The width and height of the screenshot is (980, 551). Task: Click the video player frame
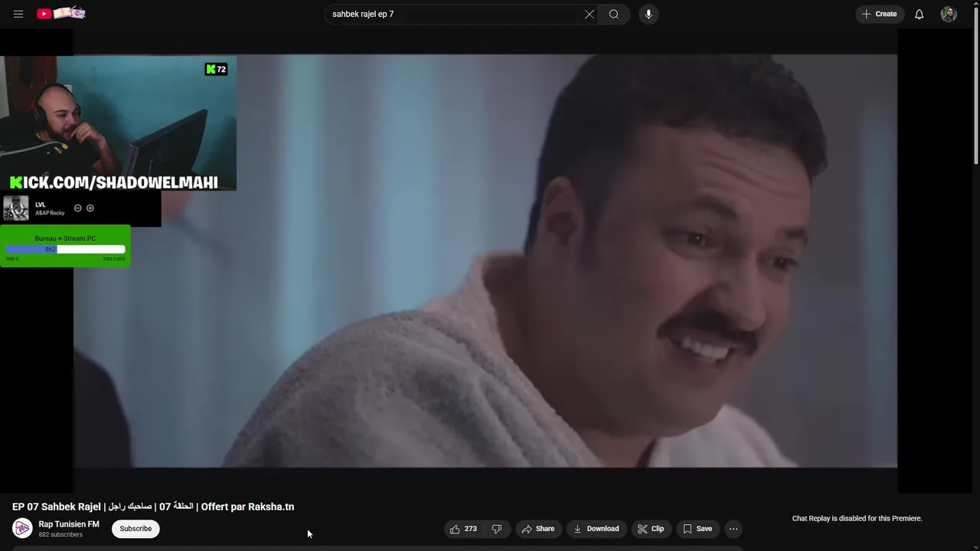click(485, 260)
